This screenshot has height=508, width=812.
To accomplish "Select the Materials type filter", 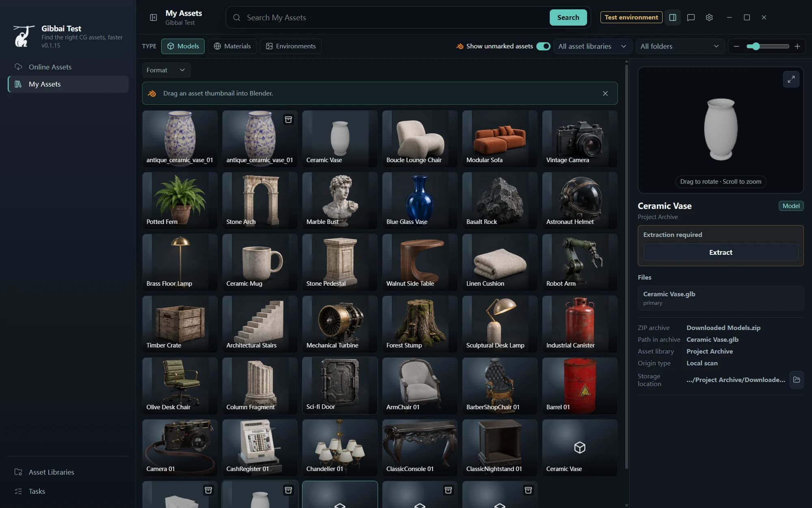I will (x=232, y=46).
